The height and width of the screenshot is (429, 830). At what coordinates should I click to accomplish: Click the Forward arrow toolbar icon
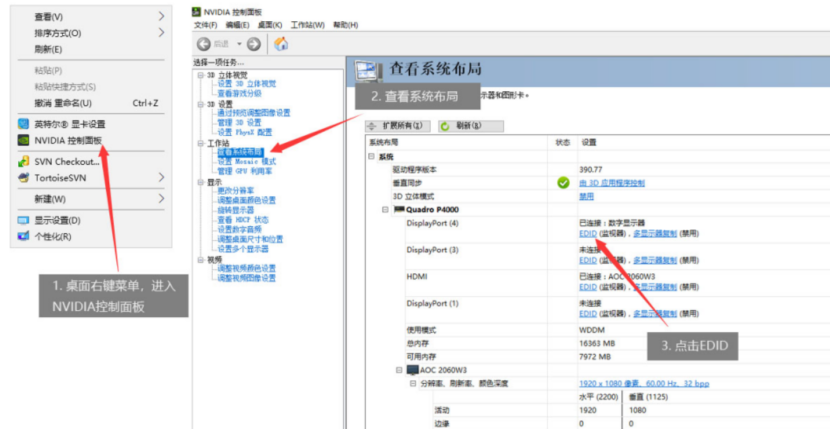[x=254, y=44]
